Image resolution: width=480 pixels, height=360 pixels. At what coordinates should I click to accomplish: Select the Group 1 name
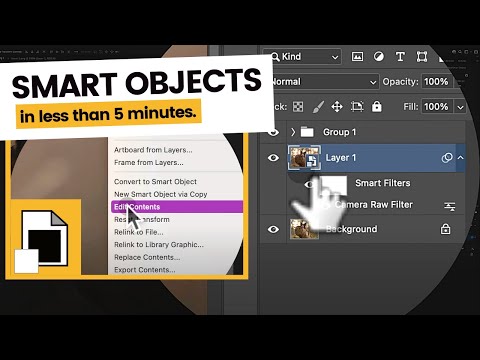point(339,132)
